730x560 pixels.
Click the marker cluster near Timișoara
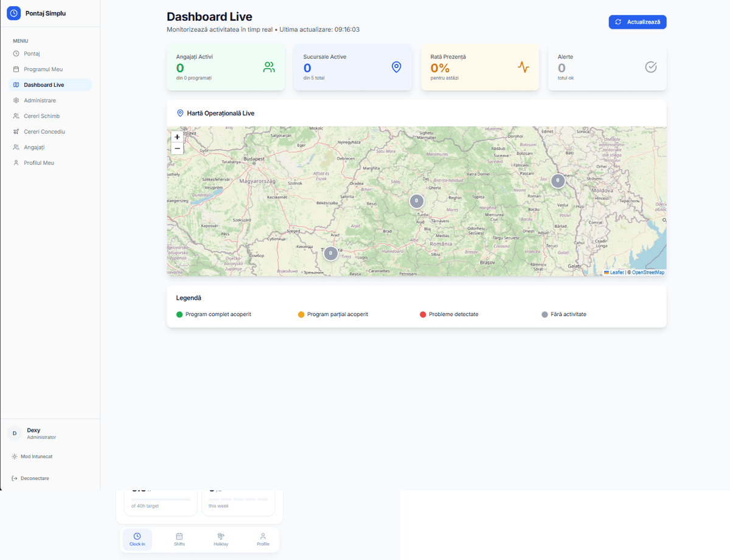[330, 254]
